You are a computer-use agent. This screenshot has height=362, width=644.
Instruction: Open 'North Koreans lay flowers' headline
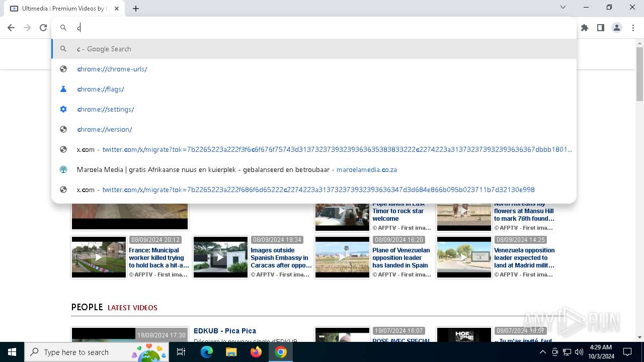coord(524,211)
